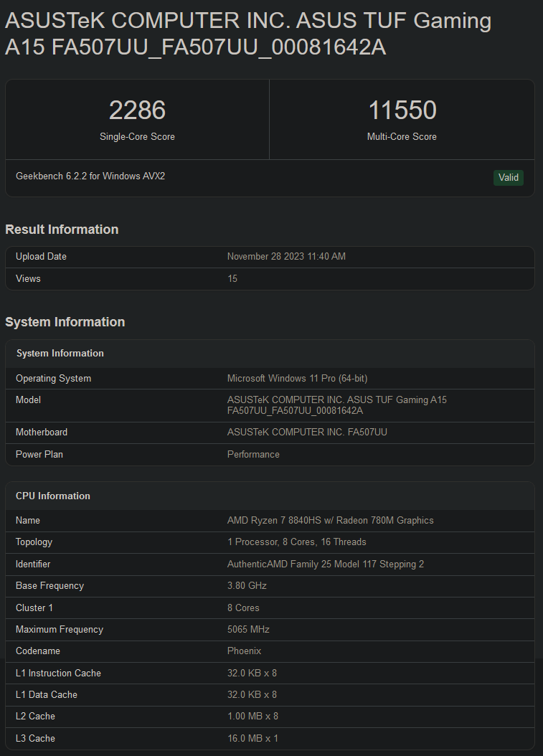The image size is (543, 756).
Task: Click the Views row label
Action: 28,279
